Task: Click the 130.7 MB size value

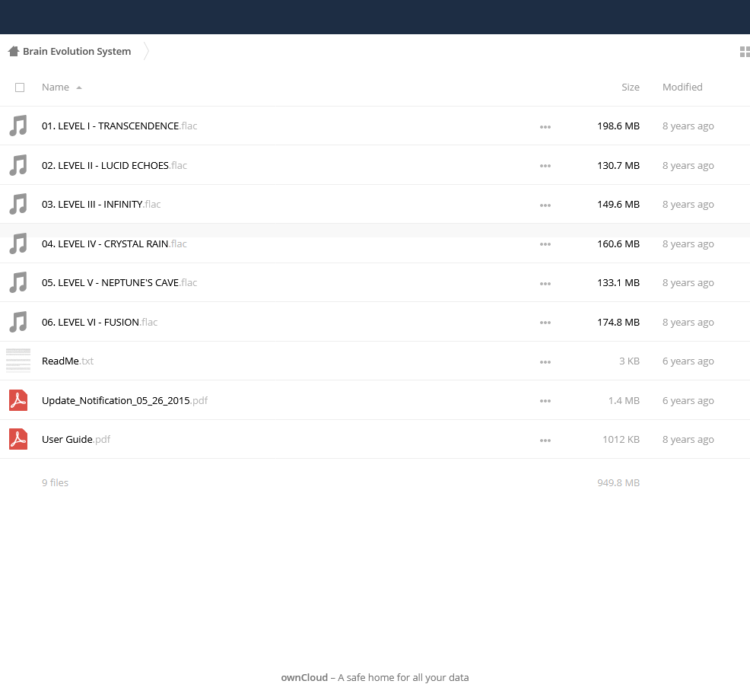Action: (x=618, y=166)
